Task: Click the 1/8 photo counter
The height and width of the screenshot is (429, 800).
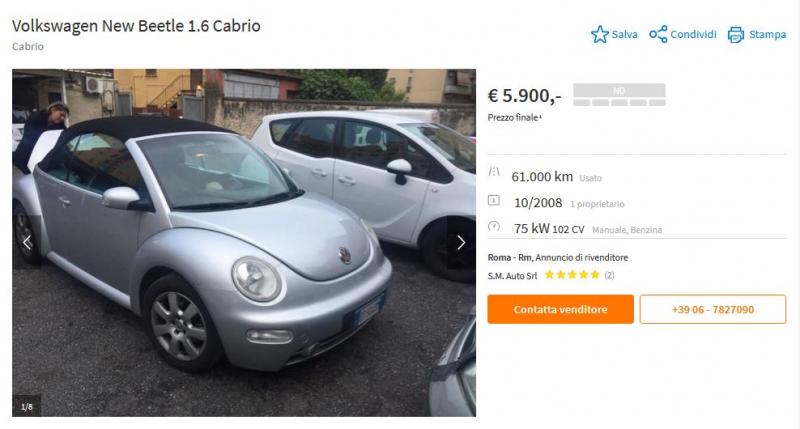Action: pyautogui.click(x=27, y=407)
